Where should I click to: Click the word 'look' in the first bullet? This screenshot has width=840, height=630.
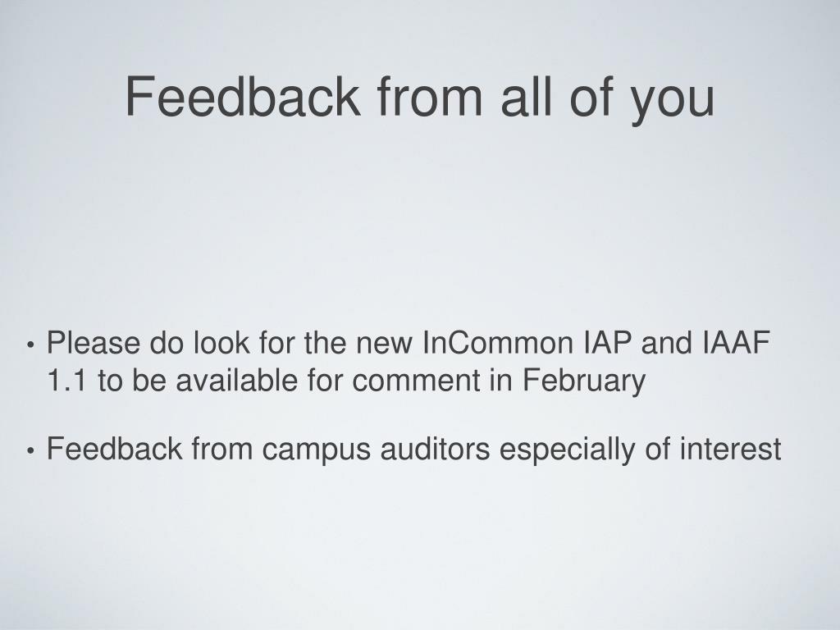221,342
